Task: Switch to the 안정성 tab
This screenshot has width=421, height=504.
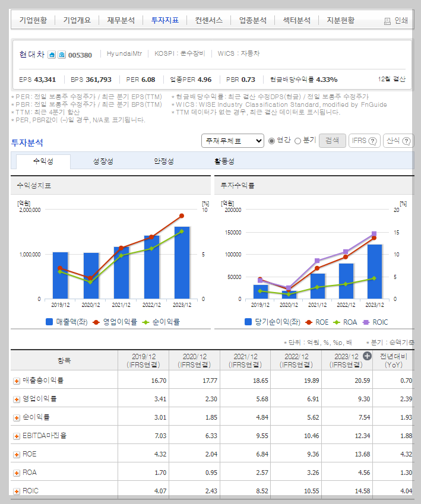Action: click(164, 161)
